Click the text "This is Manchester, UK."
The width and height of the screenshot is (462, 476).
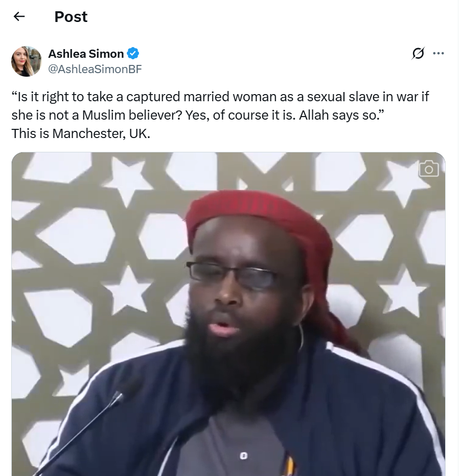(81, 133)
